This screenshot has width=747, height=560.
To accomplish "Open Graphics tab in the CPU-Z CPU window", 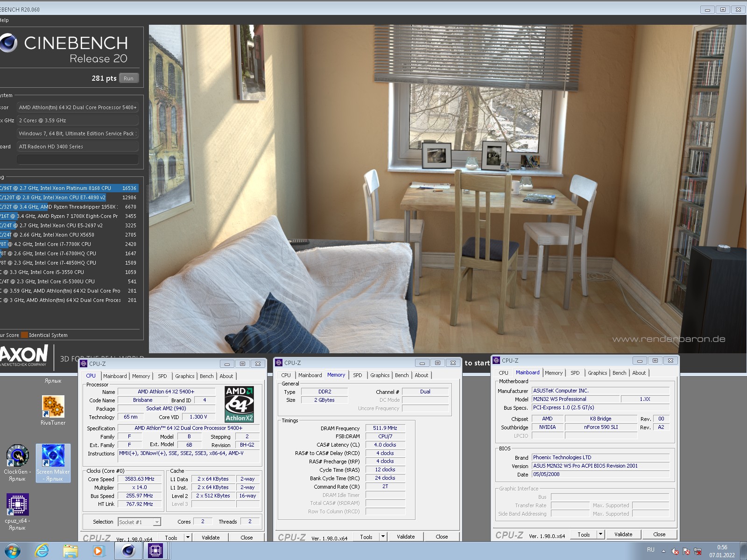I will 185,376.
